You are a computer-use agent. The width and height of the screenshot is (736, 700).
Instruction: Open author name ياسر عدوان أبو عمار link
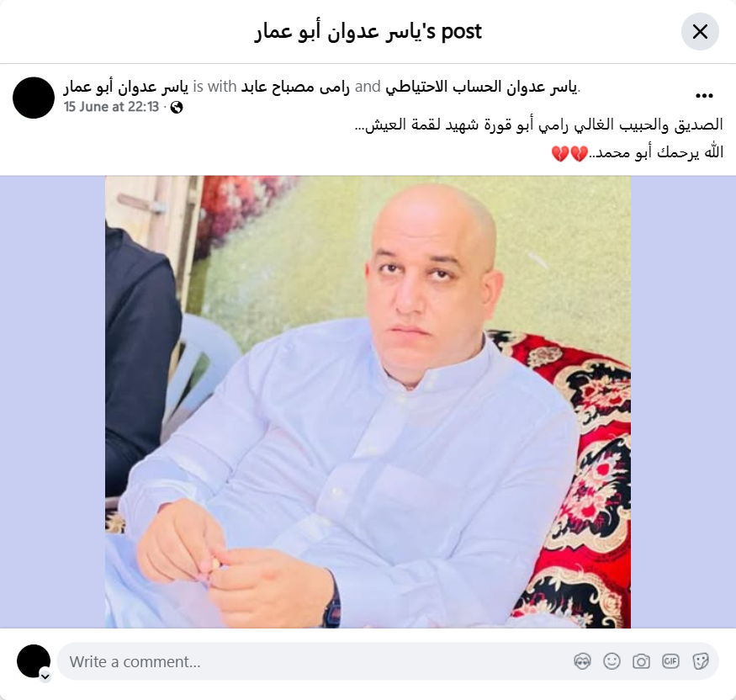point(126,87)
